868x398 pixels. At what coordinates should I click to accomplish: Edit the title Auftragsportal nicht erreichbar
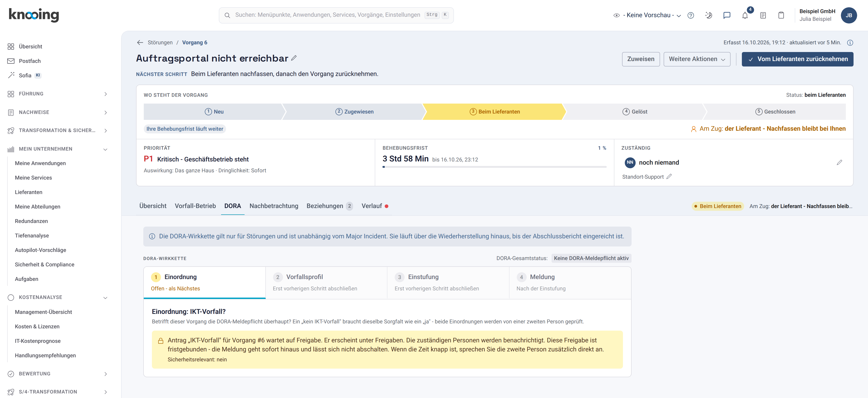[294, 58]
